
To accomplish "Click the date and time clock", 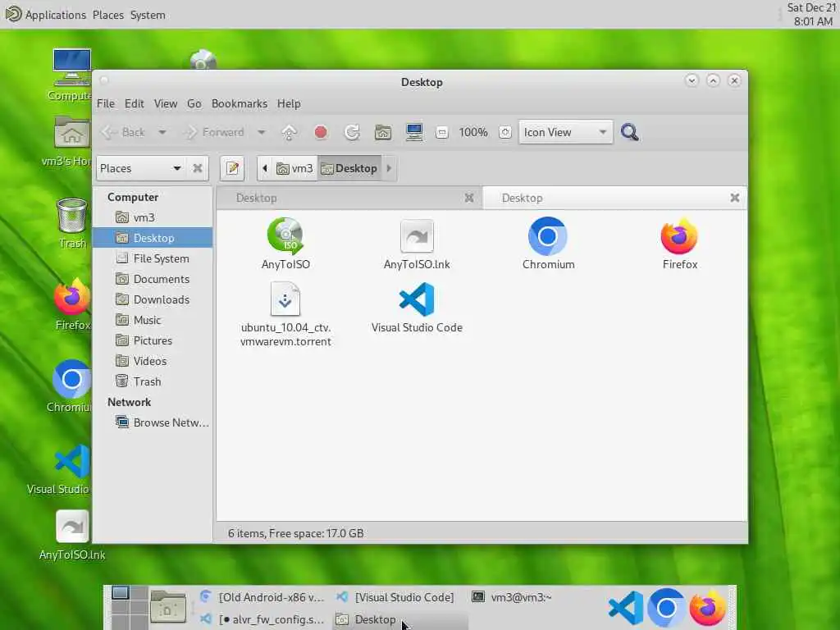I will point(811,15).
